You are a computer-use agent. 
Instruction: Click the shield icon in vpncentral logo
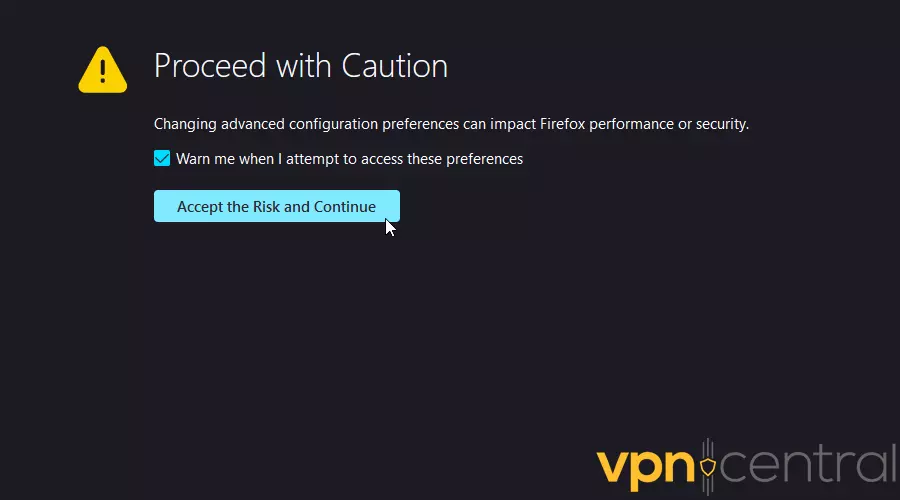pos(708,466)
